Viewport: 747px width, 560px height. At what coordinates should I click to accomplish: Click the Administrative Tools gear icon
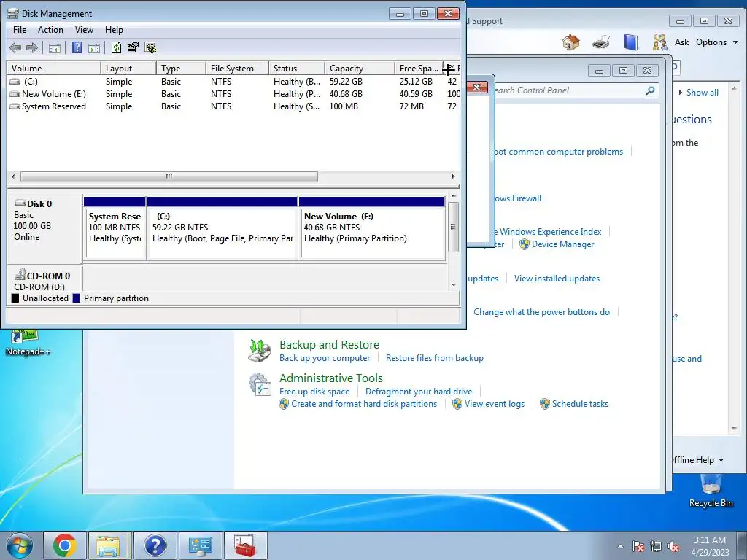(x=260, y=384)
